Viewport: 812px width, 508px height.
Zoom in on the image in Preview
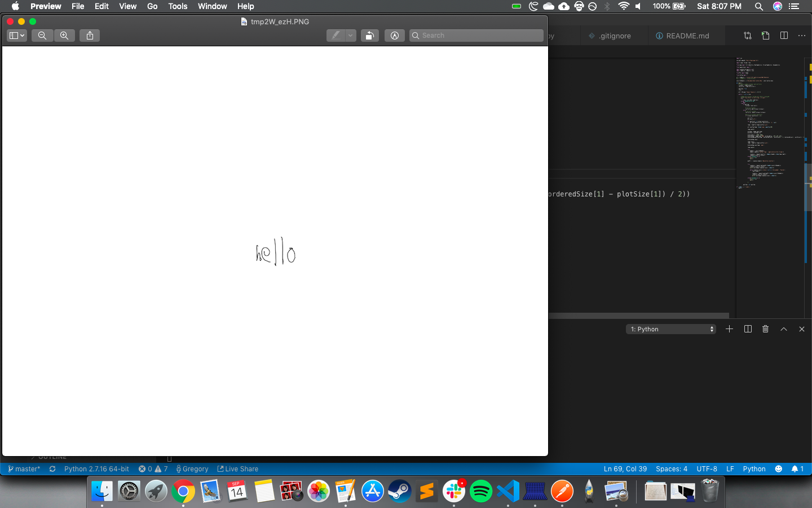[64, 36]
